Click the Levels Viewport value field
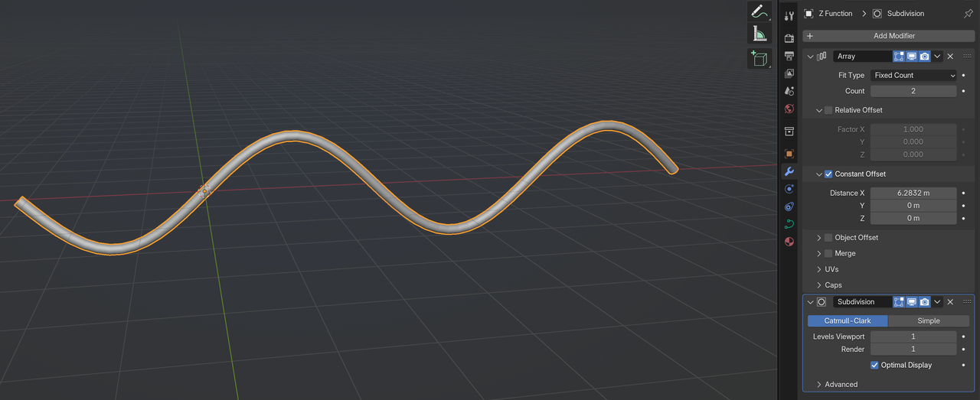The image size is (980, 400). click(x=913, y=337)
